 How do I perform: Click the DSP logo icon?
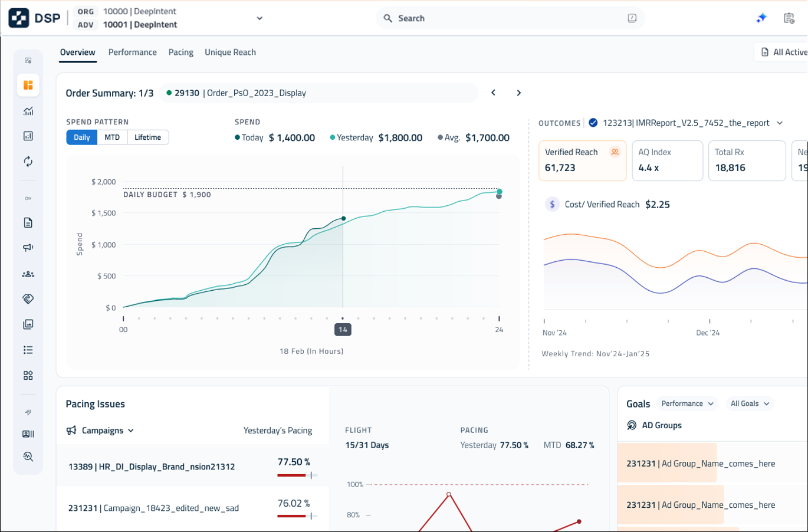pyautogui.click(x=19, y=18)
